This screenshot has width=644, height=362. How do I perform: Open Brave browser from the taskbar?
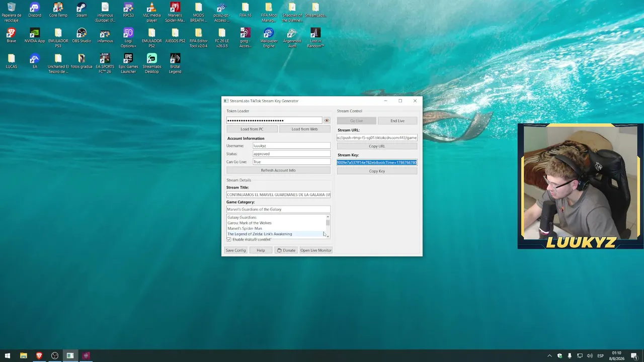(39, 356)
